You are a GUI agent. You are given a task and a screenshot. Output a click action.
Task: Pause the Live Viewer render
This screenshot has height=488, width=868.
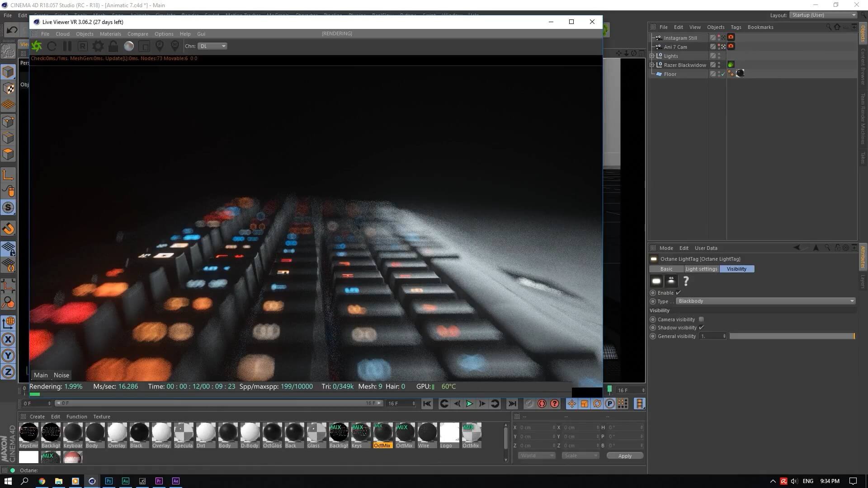point(67,46)
